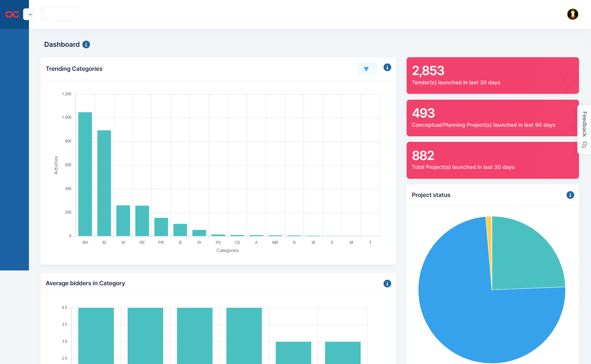Click the Activities axis title

pos(56,165)
